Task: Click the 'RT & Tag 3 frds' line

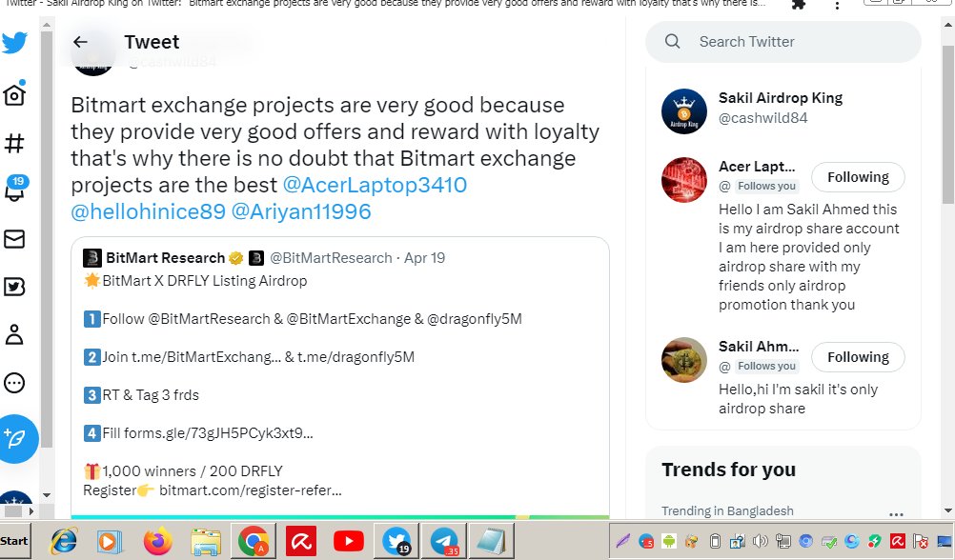Action: coord(141,395)
